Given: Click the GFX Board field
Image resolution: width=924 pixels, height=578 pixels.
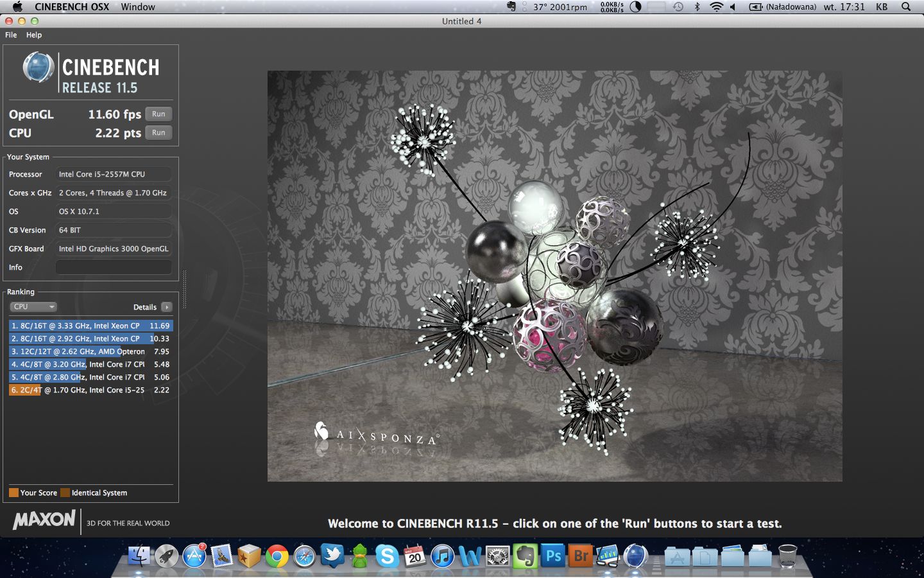Looking at the screenshot, I should pyautogui.click(x=114, y=249).
